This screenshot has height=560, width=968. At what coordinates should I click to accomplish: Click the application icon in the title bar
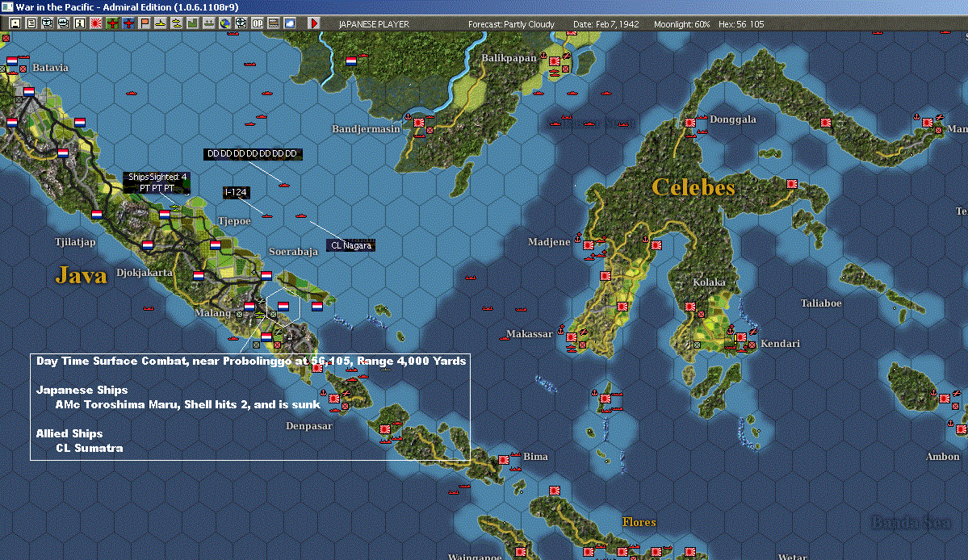7,6
